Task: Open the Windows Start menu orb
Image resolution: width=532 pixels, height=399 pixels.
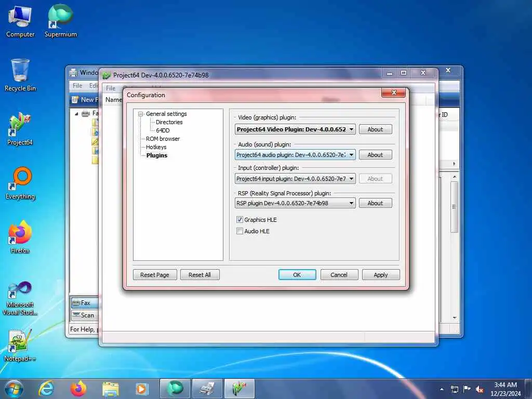Action: pyautogui.click(x=14, y=389)
